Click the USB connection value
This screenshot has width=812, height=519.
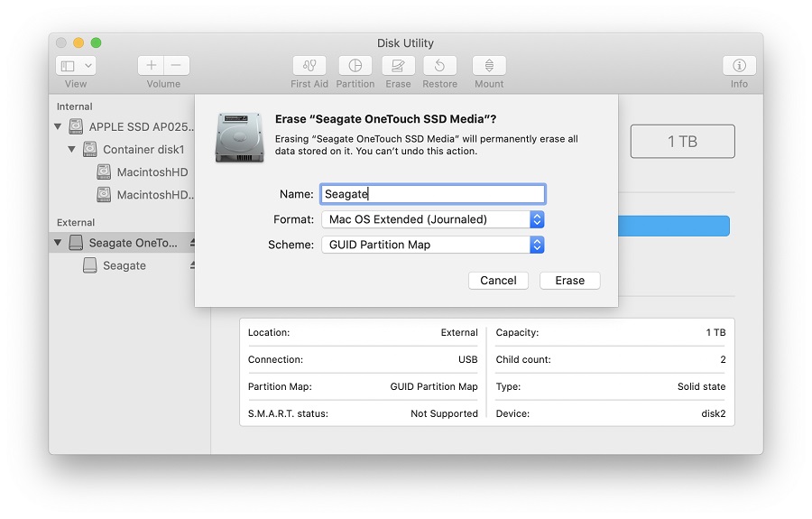pyautogui.click(x=467, y=359)
